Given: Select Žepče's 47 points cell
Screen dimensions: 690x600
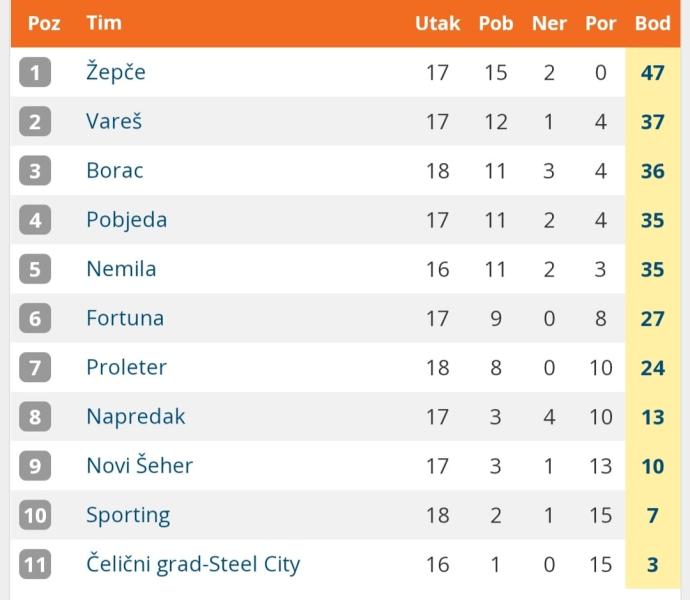Looking at the screenshot, I should [653, 73].
